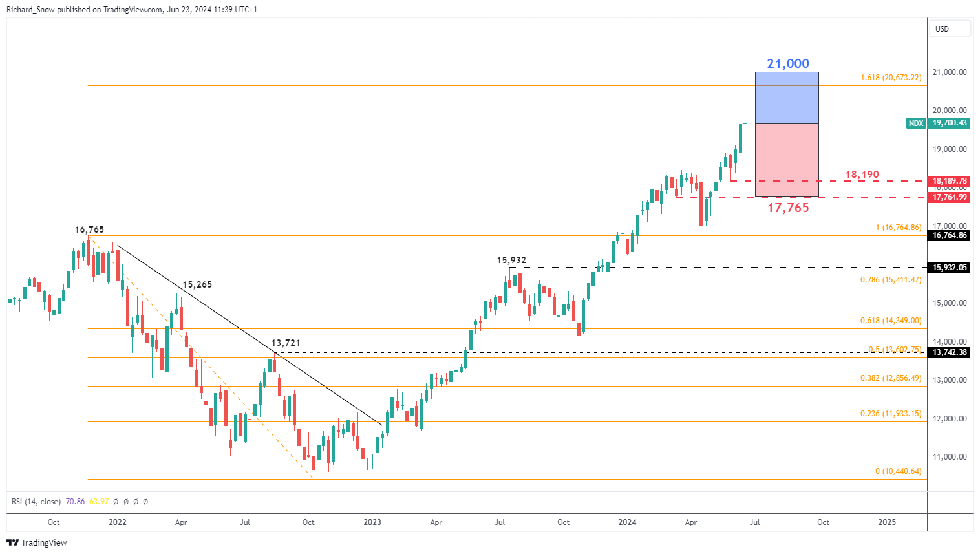980x554 pixels.
Task: Select the 16,765 peak annotation text
Action: point(89,229)
